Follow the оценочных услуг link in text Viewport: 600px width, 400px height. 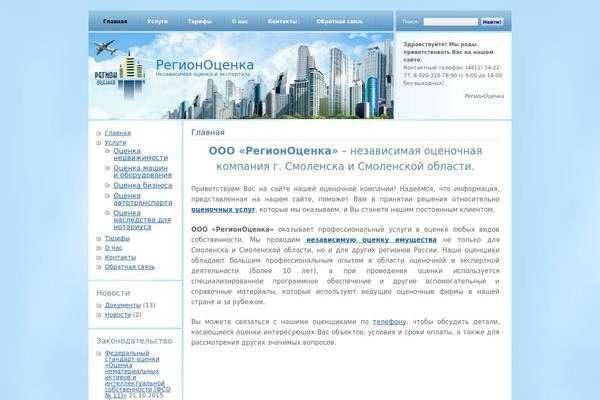coord(223,209)
